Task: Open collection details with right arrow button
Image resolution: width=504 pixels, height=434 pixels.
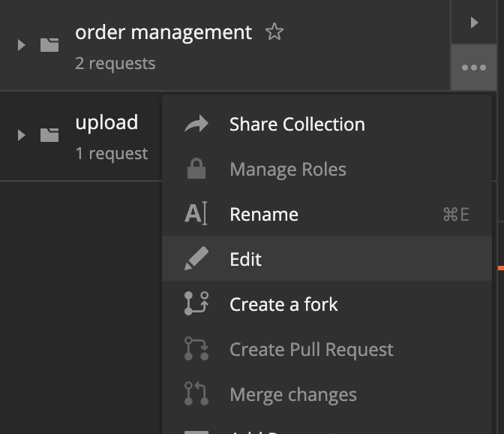Action: pos(473,23)
